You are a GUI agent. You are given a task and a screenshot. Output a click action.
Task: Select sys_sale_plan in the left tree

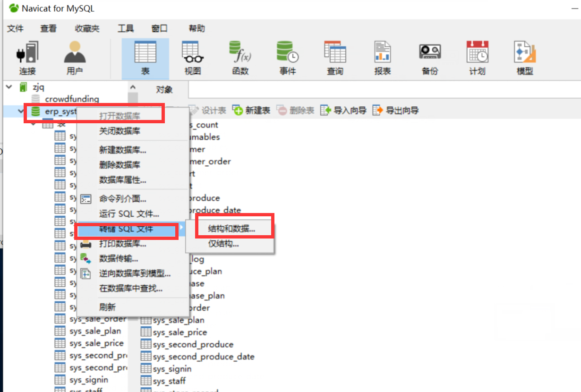coord(95,331)
